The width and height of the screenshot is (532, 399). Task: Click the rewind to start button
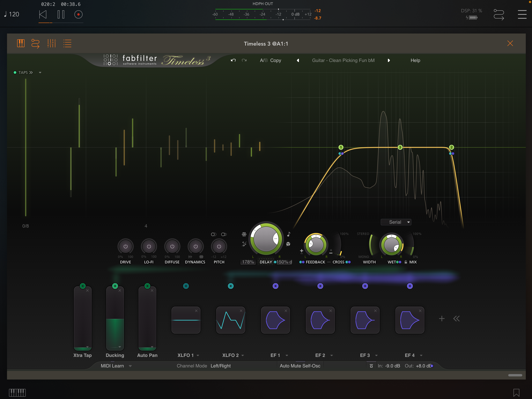tap(43, 14)
